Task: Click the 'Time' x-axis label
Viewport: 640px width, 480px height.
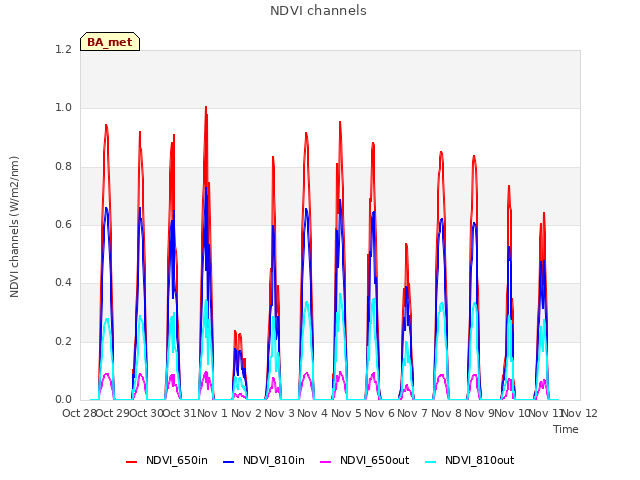Action: pyautogui.click(x=566, y=429)
